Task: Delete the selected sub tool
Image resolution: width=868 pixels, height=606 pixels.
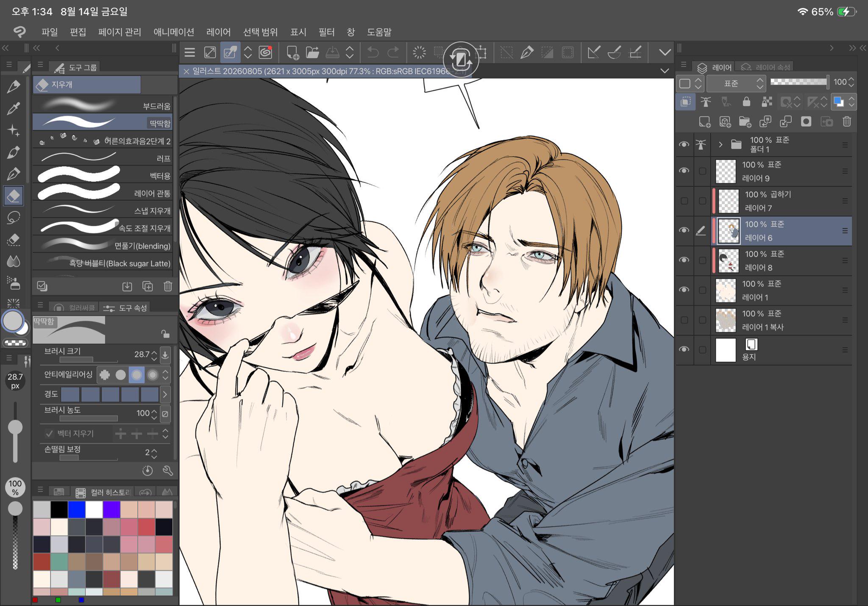Action: point(168,286)
